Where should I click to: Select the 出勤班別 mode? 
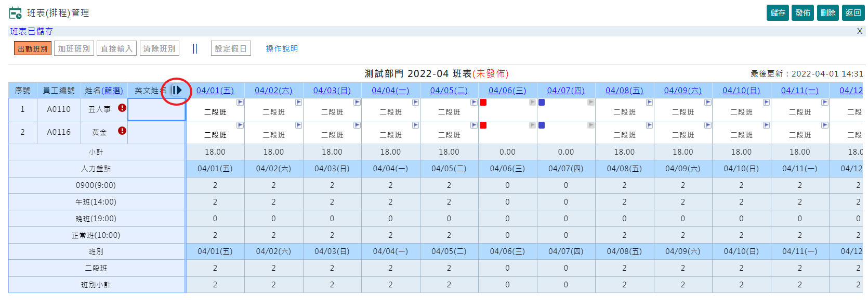(x=33, y=49)
